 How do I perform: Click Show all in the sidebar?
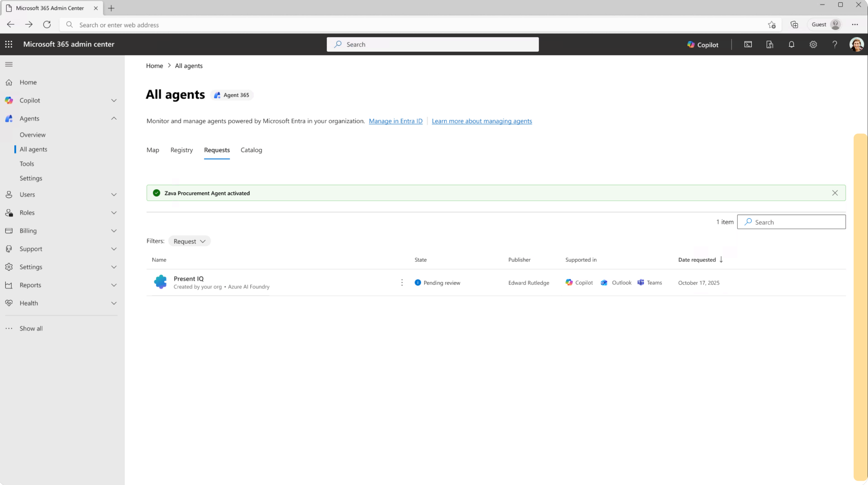coord(31,329)
